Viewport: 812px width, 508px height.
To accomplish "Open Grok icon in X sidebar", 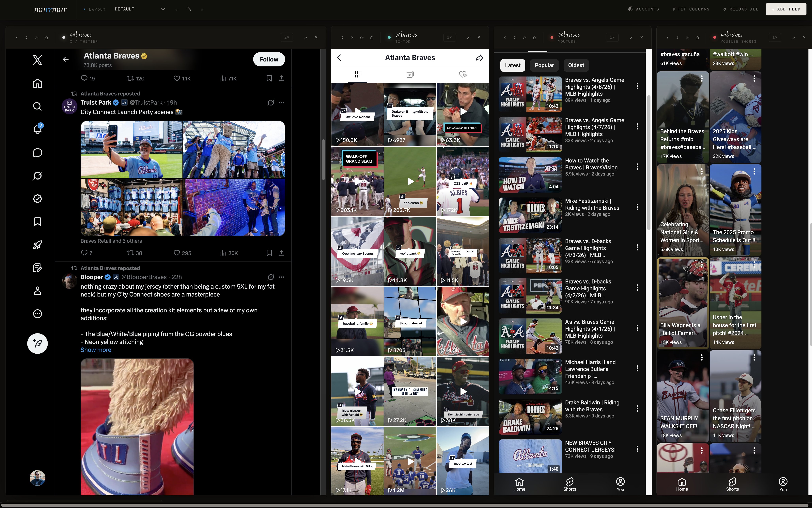I will coord(37,175).
